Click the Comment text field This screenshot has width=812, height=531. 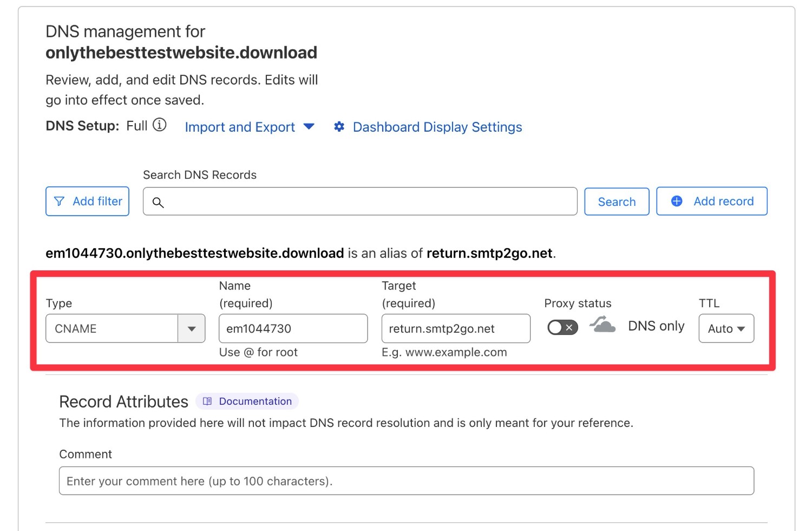407,481
